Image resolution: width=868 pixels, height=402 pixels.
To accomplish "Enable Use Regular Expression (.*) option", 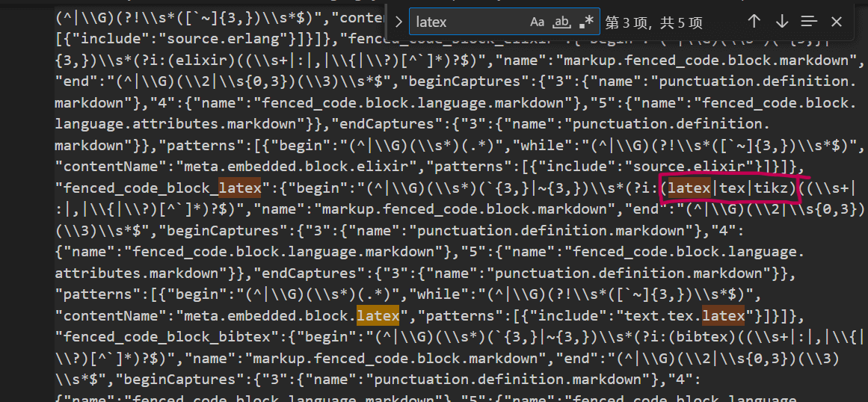I will click(x=585, y=22).
